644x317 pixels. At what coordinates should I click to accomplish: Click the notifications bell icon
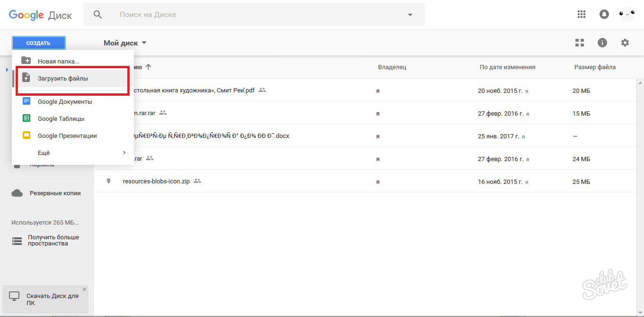[604, 15]
